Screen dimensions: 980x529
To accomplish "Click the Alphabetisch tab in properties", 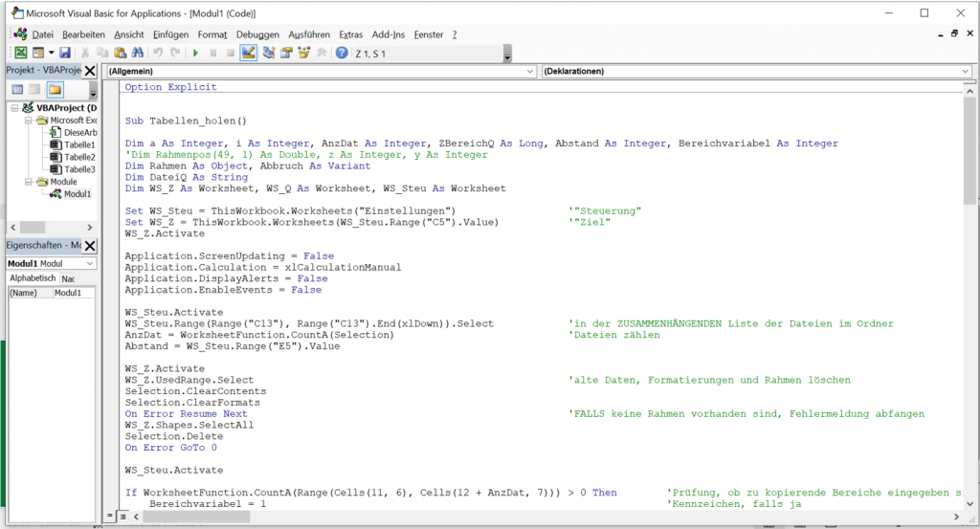I will coord(33,278).
